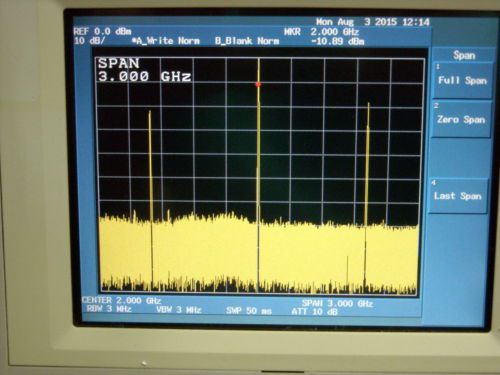
Task: Click the CENTER 2.000 GHz readout
Action: [121, 300]
